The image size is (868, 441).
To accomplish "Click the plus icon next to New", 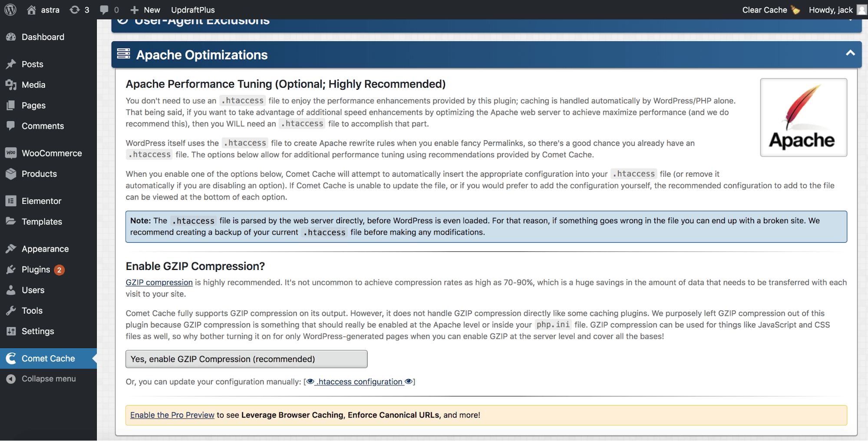I will tap(134, 10).
